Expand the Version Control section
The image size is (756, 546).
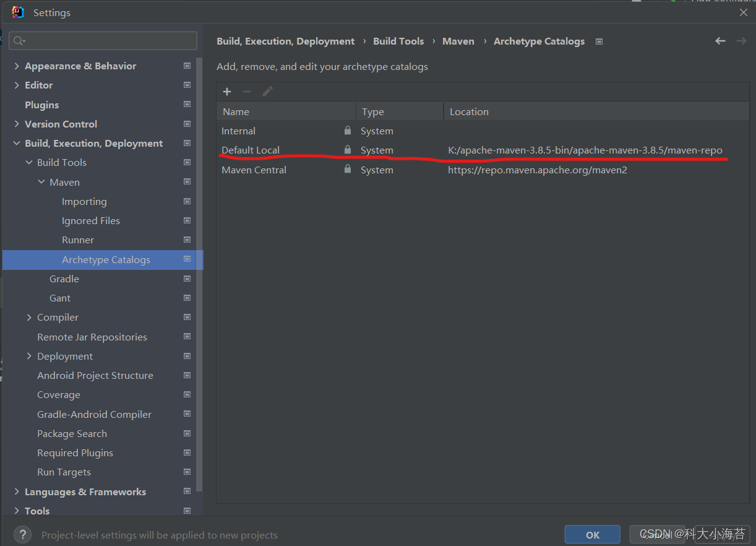point(17,124)
